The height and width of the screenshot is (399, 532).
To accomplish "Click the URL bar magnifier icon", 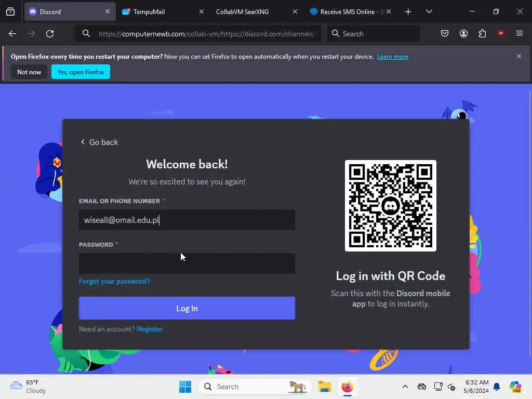I will click(x=86, y=33).
